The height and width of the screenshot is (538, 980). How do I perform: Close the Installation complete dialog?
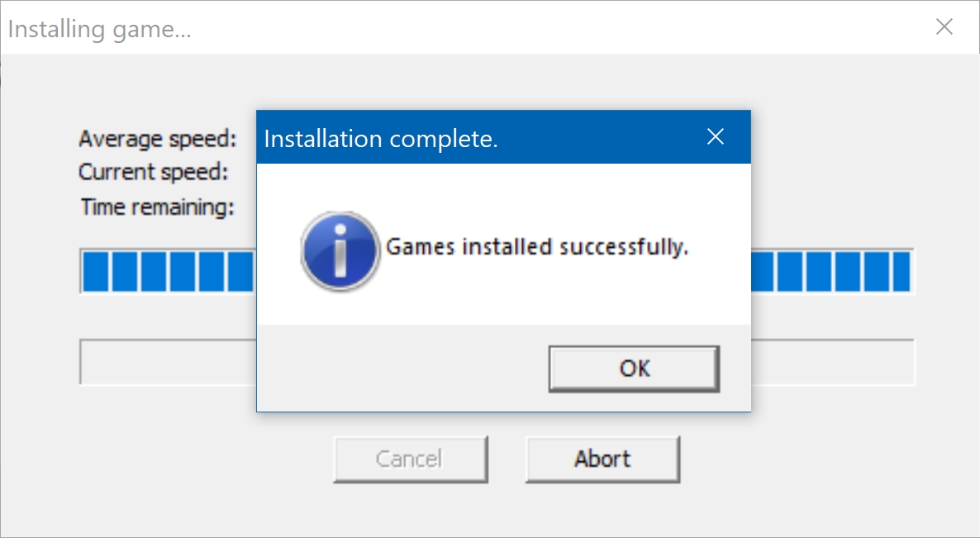[x=716, y=137]
